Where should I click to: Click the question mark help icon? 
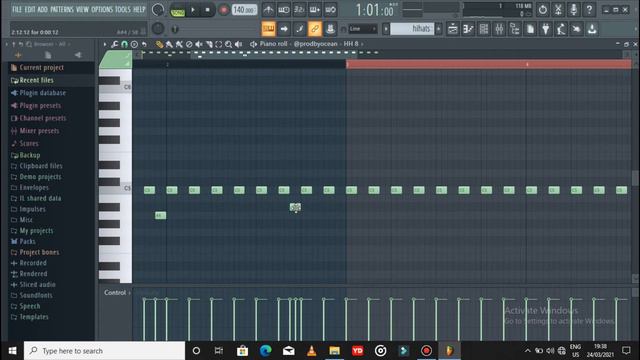589,9
